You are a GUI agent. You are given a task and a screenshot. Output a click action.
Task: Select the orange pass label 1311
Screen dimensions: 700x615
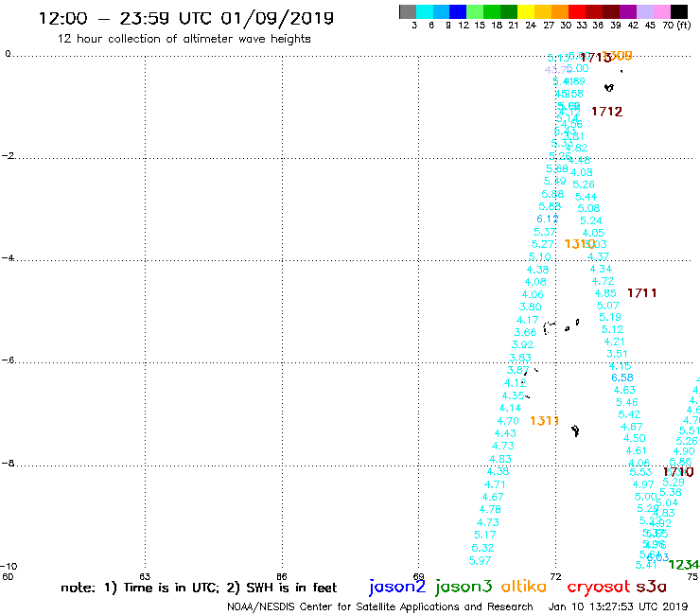544,421
